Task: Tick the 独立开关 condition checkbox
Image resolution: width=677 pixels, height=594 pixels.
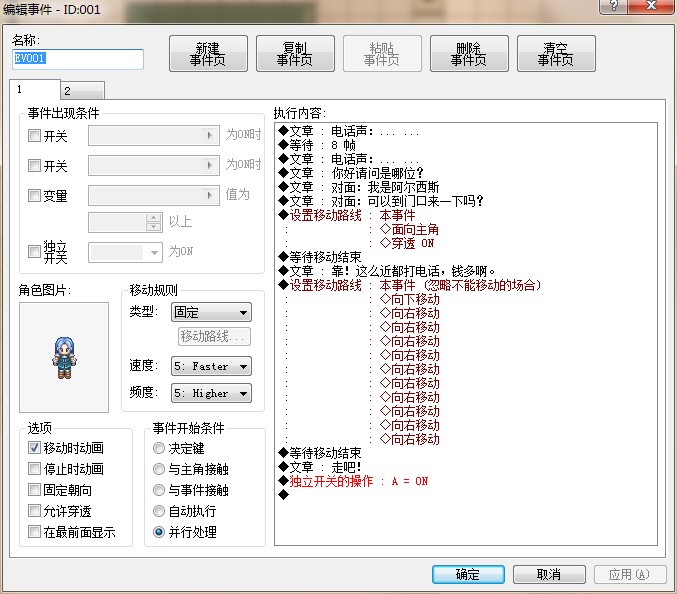Action: (34, 251)
